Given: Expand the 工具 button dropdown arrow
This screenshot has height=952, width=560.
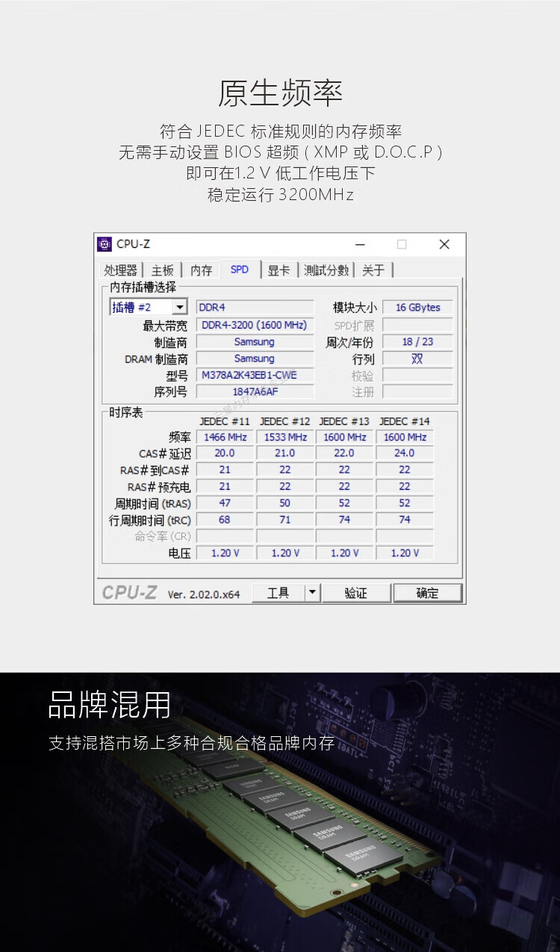Looking at the screenshot, I should (x=313, y=593).
